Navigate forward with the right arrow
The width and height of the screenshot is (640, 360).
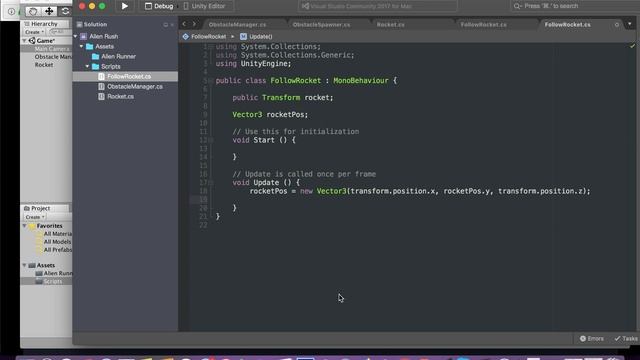[194, 24]
